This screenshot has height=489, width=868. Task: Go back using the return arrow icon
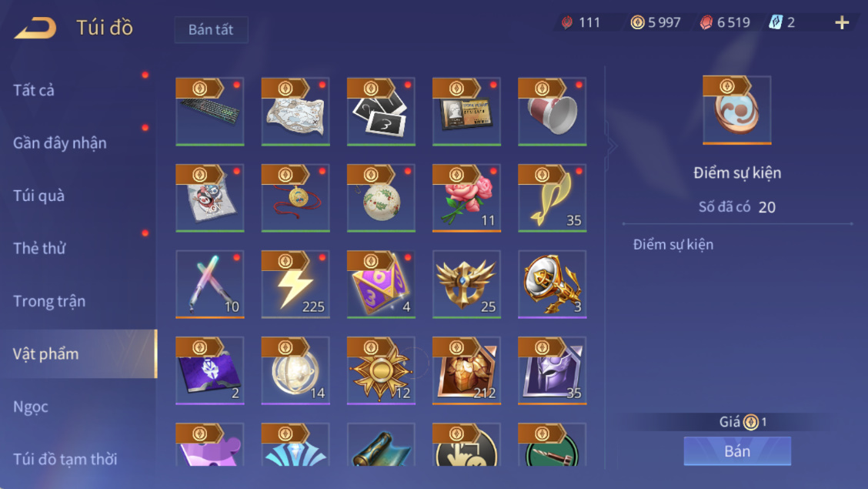[35, 27]
